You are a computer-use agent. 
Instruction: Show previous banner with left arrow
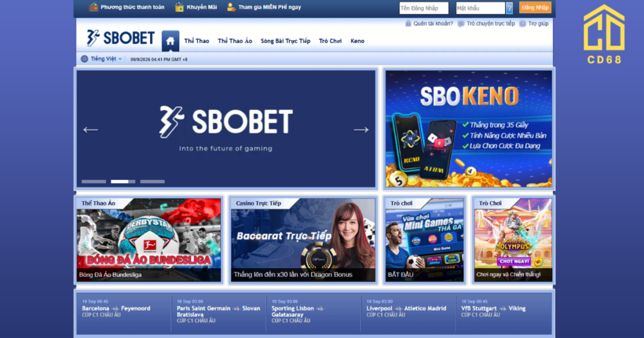tap(91, 129)
